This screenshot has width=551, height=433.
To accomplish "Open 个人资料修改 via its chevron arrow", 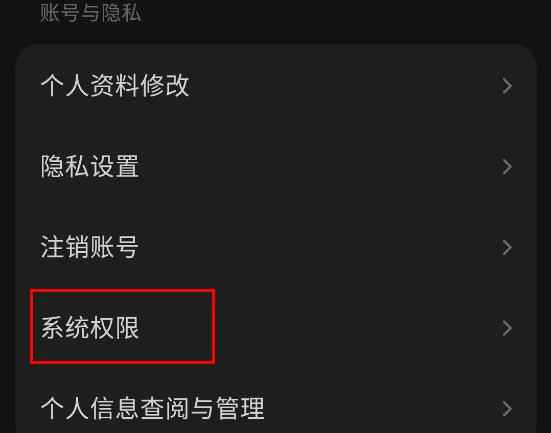I will tap(507, 86).
